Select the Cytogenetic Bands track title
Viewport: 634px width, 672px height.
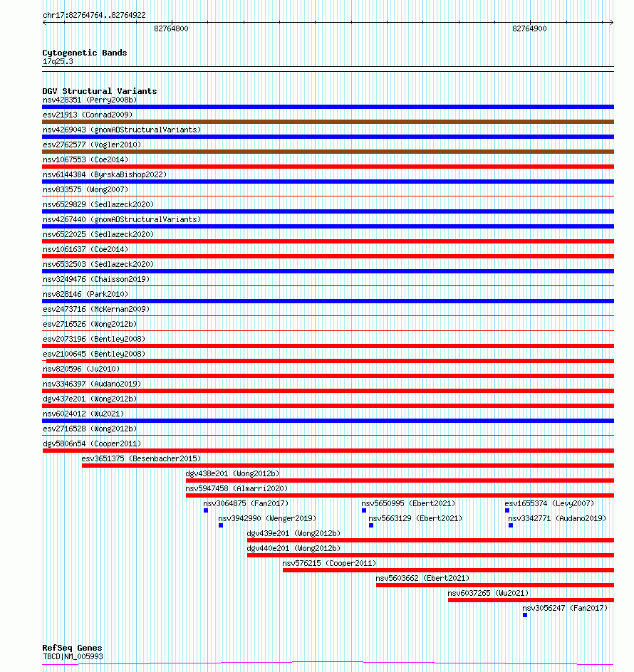tap(85, 53)
